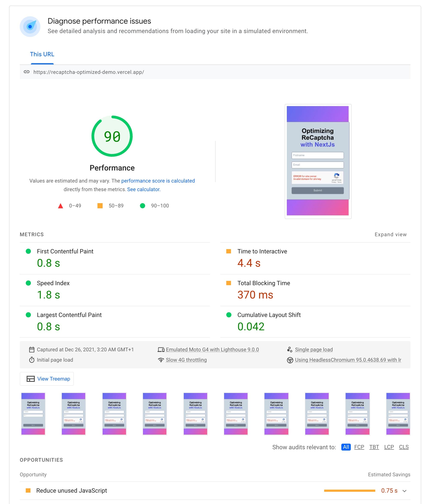Click the 90 performance score gauge

(112, 136)
